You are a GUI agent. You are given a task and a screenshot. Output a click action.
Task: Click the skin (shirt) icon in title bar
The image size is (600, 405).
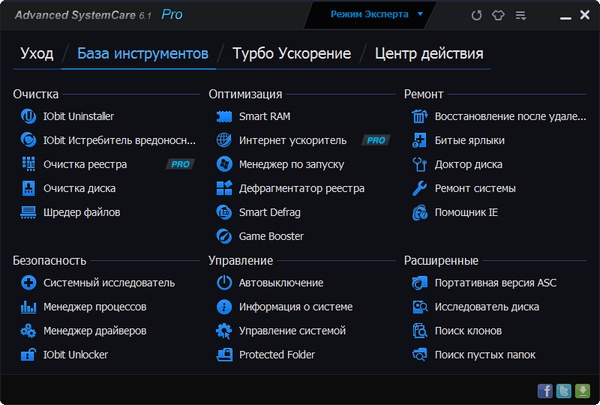[x=499, y=16]
